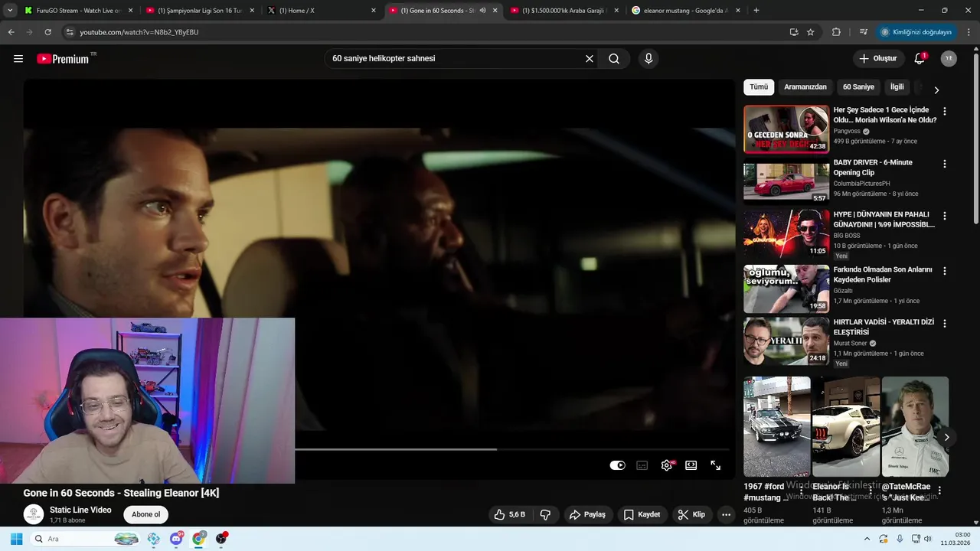Select the İlgili filter chip
Image resolution: width=980 pixels, height=551 pixels.
[x=897, y=87]
